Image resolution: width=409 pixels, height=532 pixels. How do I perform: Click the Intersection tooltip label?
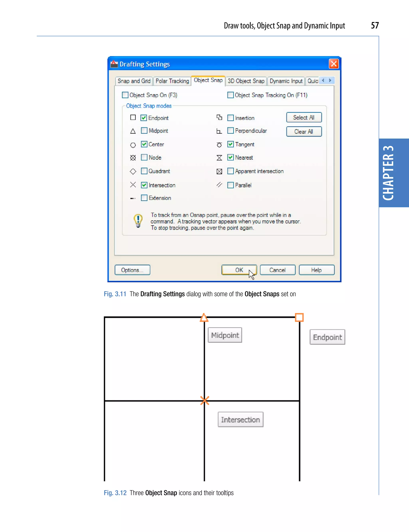click(x=240, y=420)
